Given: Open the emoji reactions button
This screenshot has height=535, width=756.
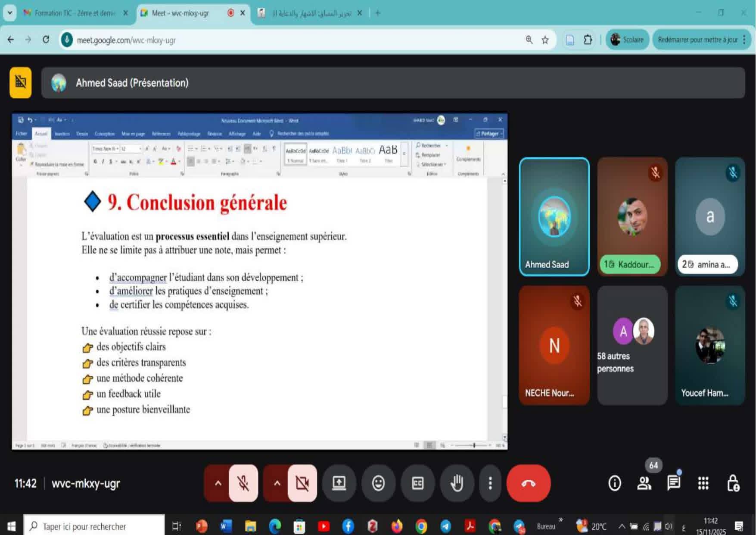Looking at the screenshot, I should 378,483.
